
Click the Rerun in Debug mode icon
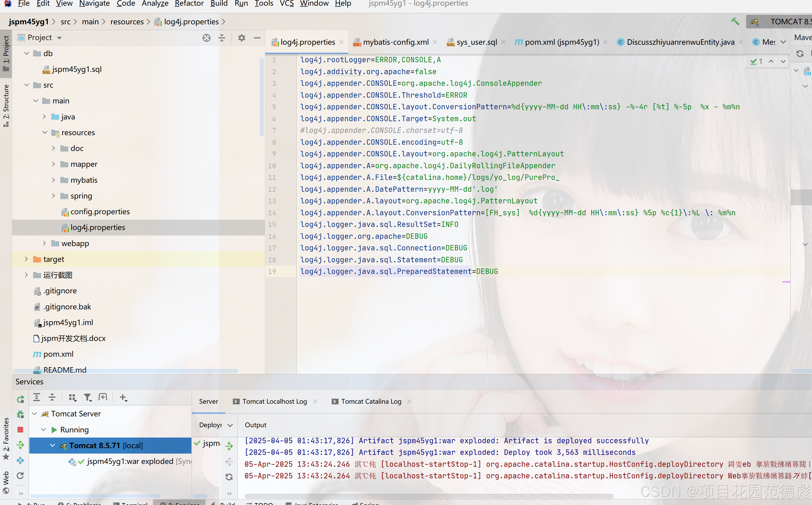[x=20, y=414]
